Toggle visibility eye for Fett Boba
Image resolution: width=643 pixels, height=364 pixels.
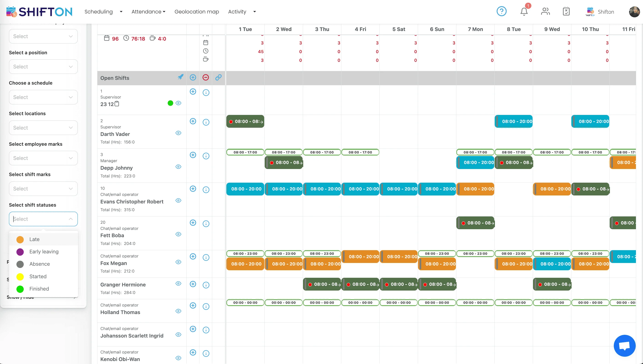click(x=178, y=234)
